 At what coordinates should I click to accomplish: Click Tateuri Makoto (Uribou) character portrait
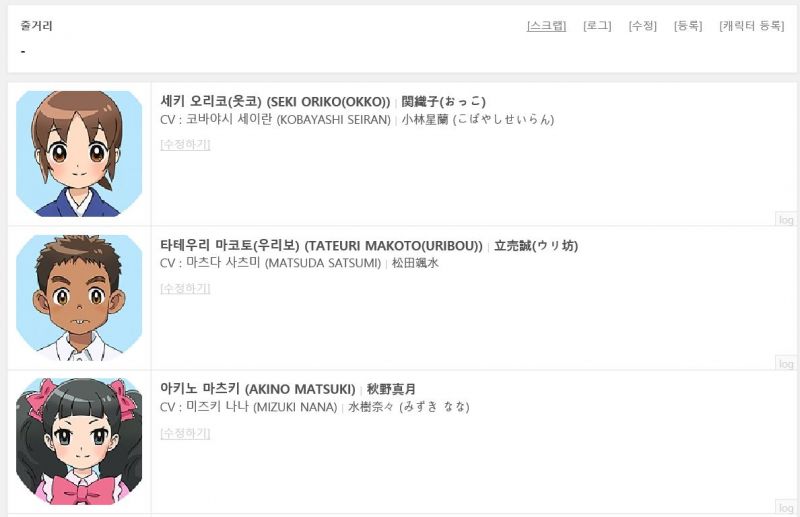[79, 298]
